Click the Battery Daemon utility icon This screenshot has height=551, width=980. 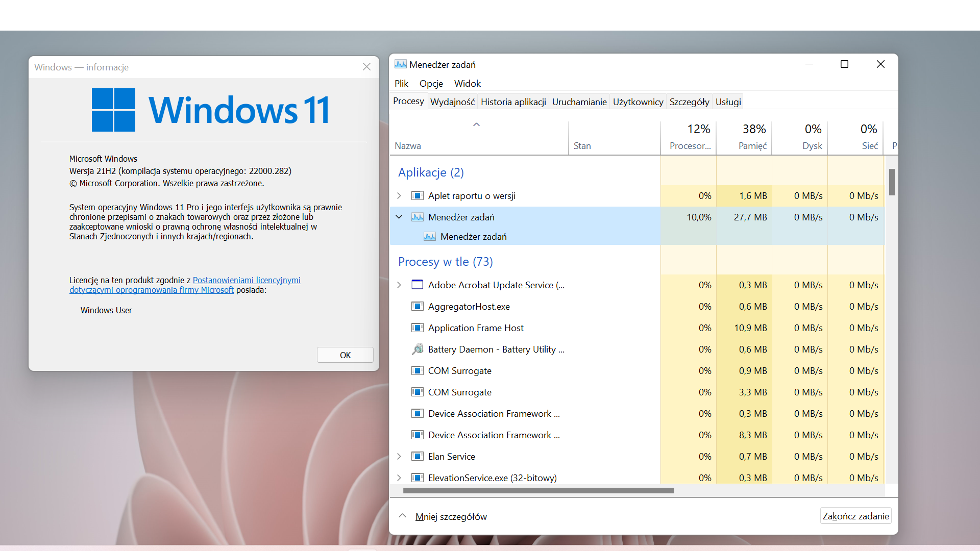tap(418, 349)
